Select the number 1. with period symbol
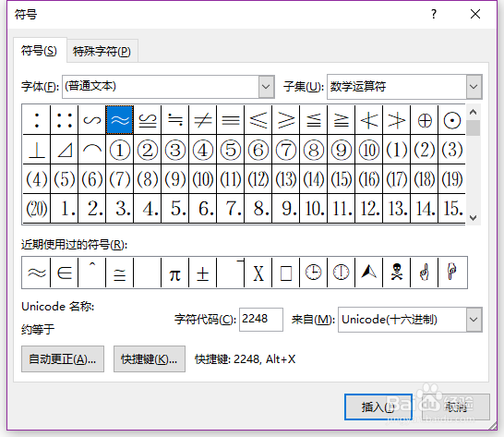Image resolution: width=504 pixels, height=437 pixels. click(x=65, y=209)
